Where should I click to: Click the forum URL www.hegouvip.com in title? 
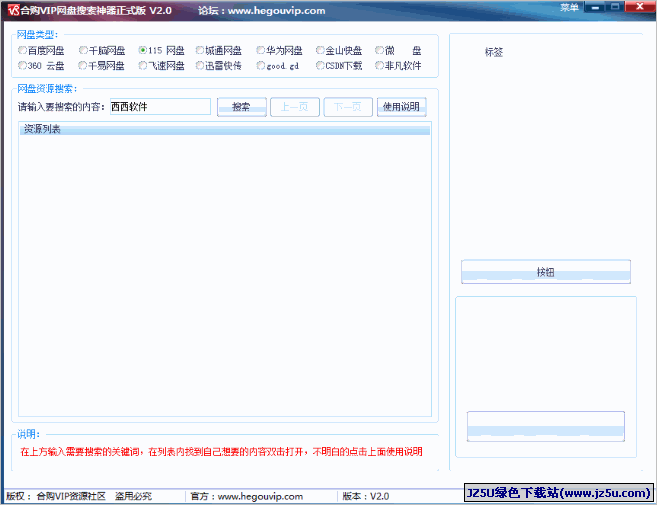pos(277,10)
